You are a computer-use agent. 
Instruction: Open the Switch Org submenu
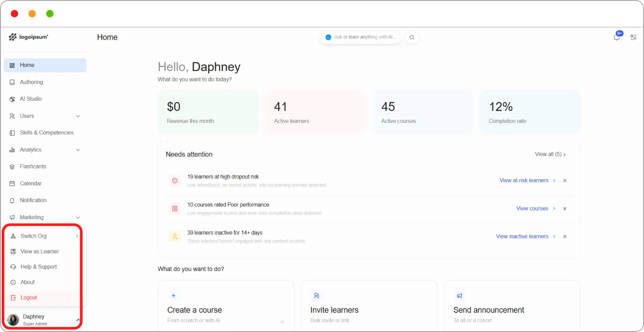click(44, 236)
